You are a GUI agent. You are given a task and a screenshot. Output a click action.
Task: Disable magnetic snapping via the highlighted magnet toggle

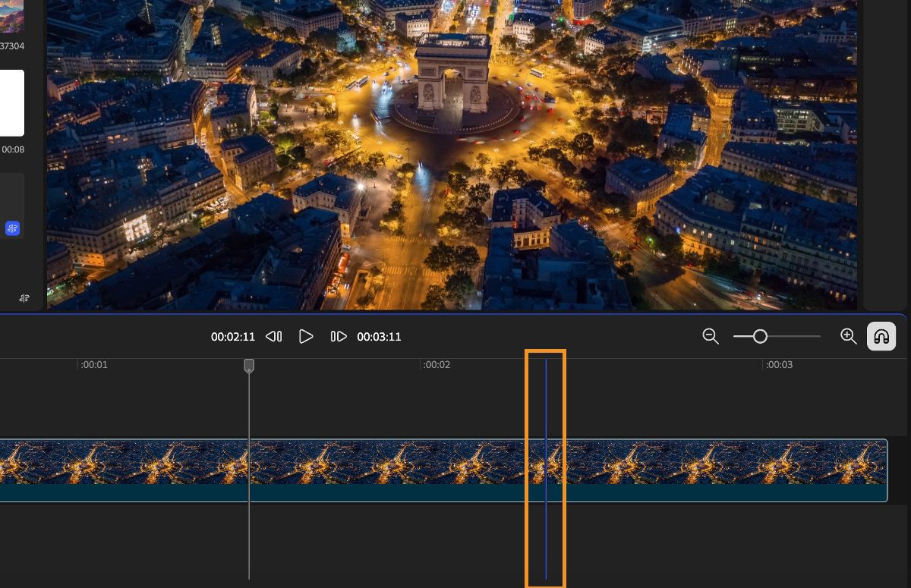tap(881, 336)
